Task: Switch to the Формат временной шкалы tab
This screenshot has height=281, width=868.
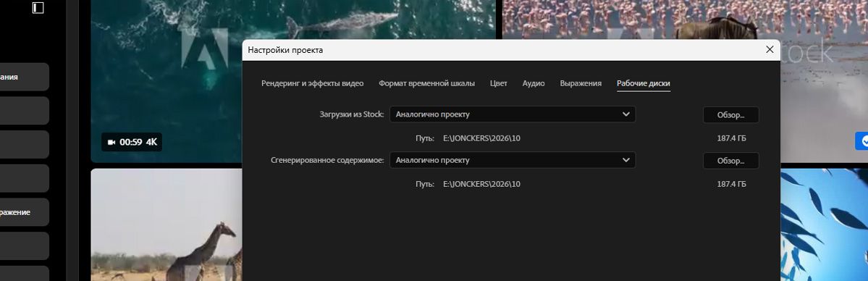Action: 427,84
